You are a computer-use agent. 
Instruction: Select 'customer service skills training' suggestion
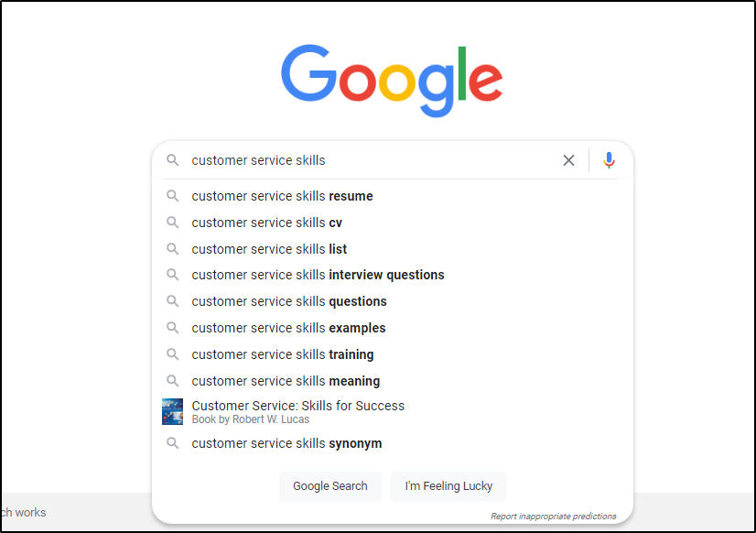(x=283, y=354)
